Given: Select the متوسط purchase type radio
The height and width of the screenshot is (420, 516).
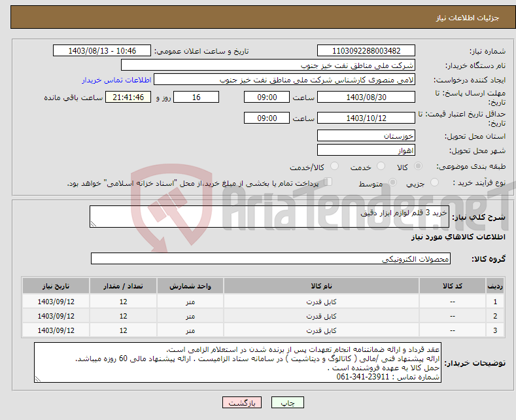Looking at the screenshot, I should 392,183.
